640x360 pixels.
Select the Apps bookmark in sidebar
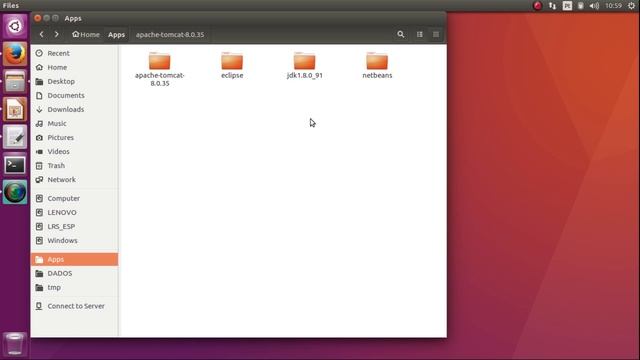74,259
